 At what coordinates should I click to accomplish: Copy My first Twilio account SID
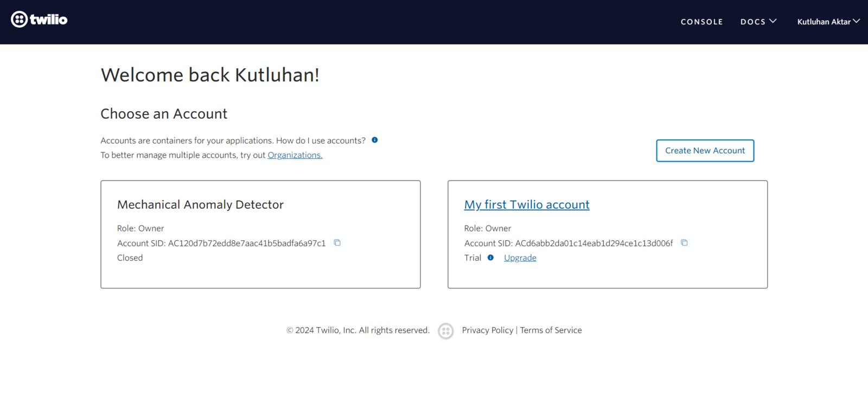coord(684,243)
